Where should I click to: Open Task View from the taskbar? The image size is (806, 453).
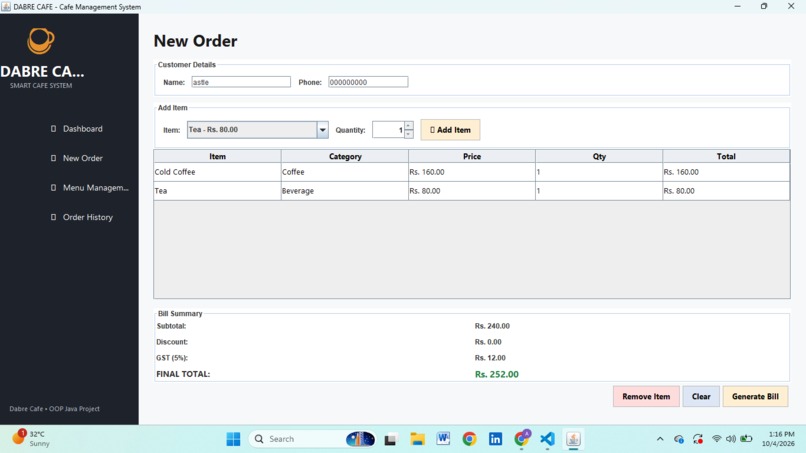pos(391,439)
